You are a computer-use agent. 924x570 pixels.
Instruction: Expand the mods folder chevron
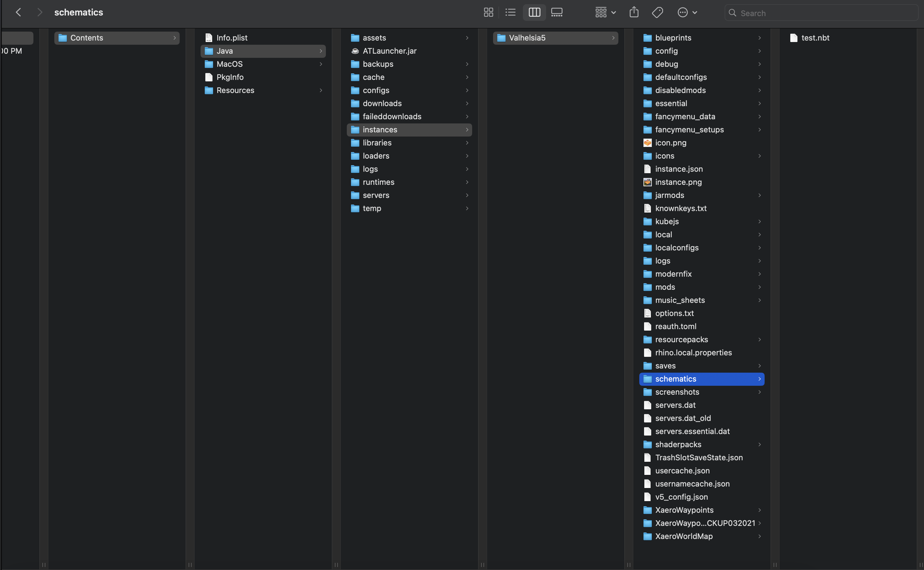760,287
